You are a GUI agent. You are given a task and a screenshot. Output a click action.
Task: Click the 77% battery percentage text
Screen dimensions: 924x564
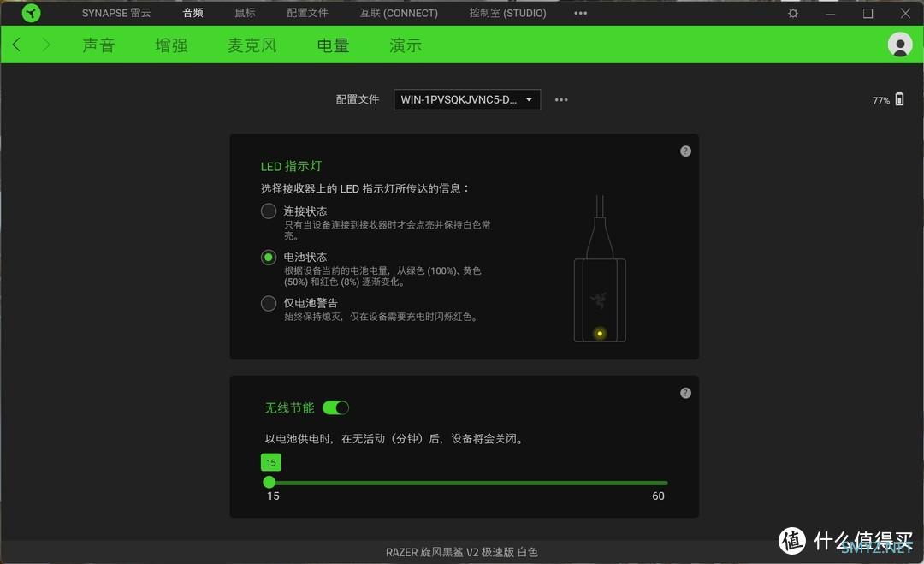pos(881,100)
